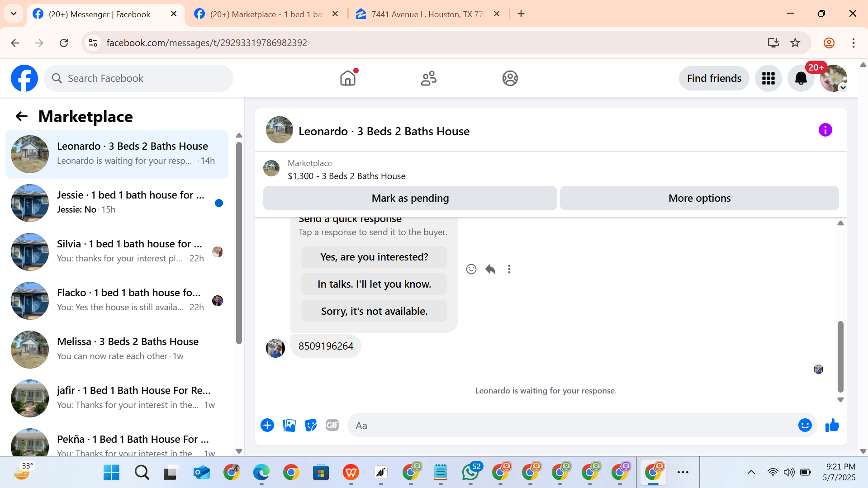868x488 pixels.
Task: Open Leonardo 3 Beds 2 Baths House conversation
Action: click(117, 154)
